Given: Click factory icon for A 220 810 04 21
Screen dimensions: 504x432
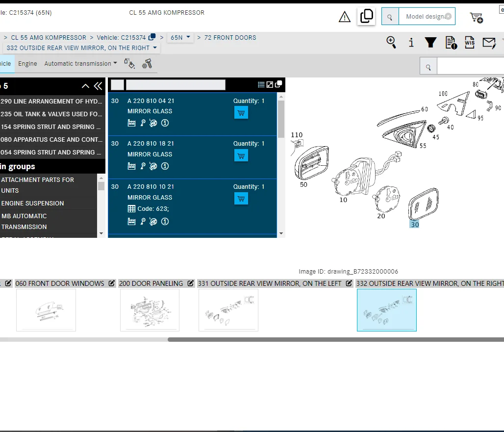Looking at the screenshot, I should (x=131, y=123).
